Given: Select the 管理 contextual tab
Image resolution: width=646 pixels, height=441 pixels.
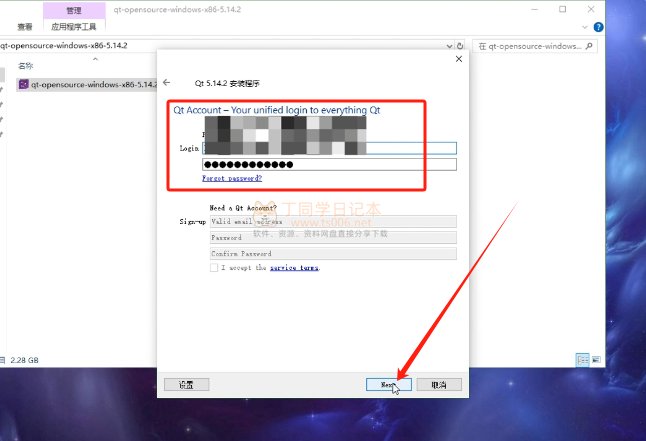Looking at the screenshot, I should point(73,9).
